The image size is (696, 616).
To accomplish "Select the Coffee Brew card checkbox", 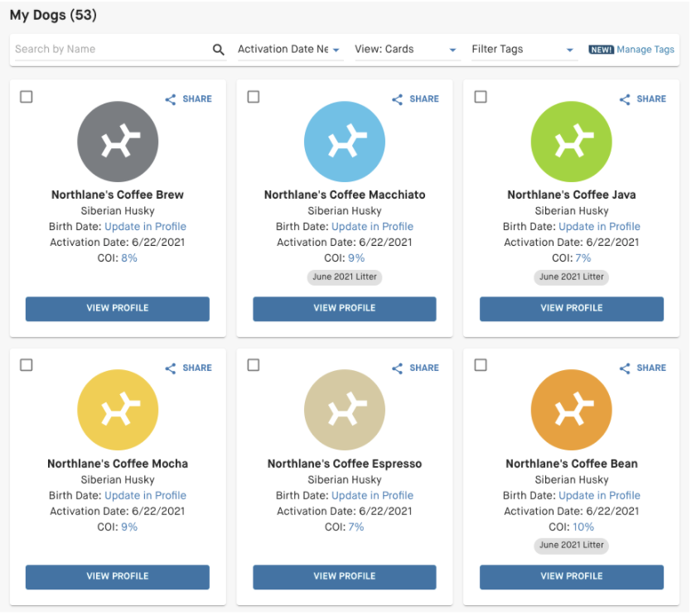I will (27, 97).
